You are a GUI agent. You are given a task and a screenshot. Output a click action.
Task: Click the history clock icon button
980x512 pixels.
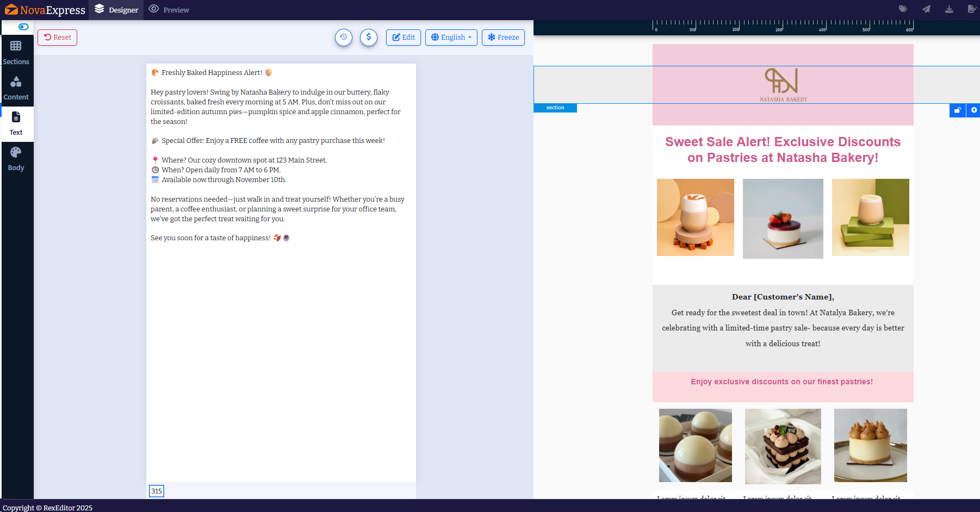click(x=344, y=38)
